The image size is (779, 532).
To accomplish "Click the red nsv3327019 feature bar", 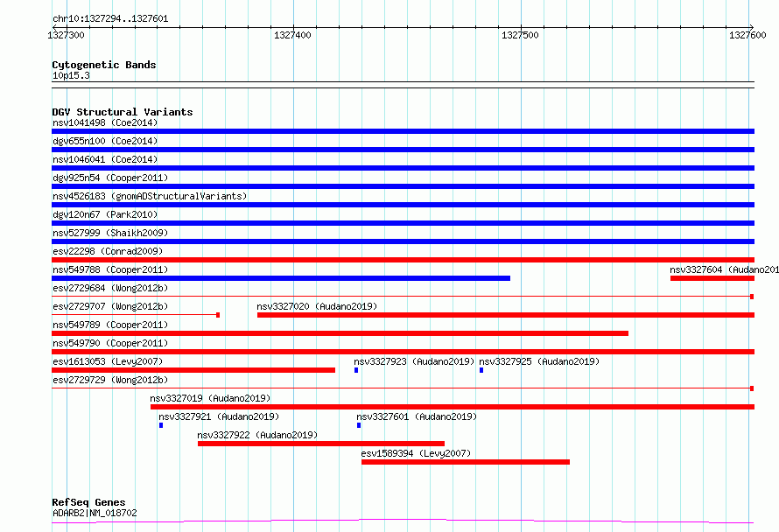I will (x=453, y=407).
